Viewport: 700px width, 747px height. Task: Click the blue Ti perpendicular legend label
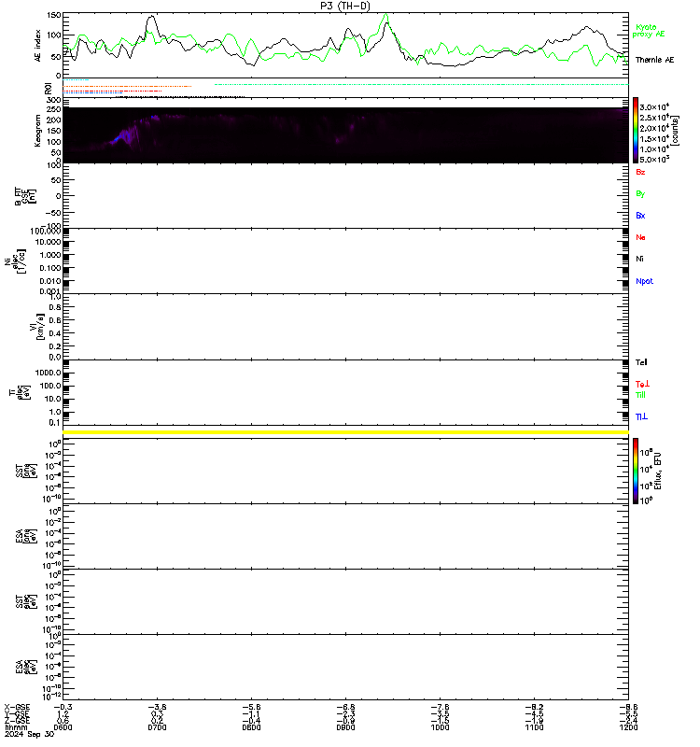(x=641, y=416)
